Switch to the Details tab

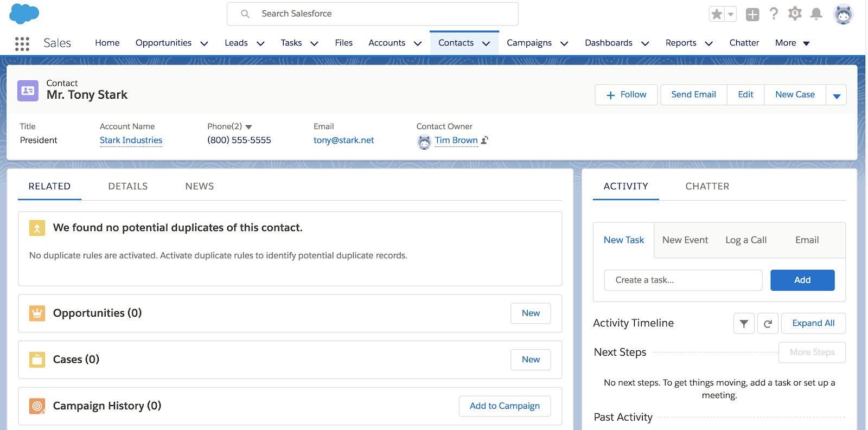pyautogui.click(x=127, y=187)
